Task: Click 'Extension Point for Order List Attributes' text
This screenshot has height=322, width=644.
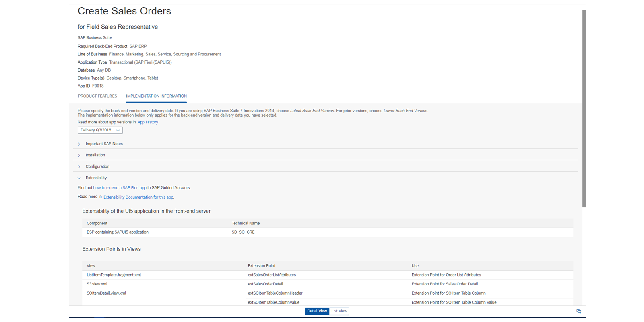Action: click(446, 275)
